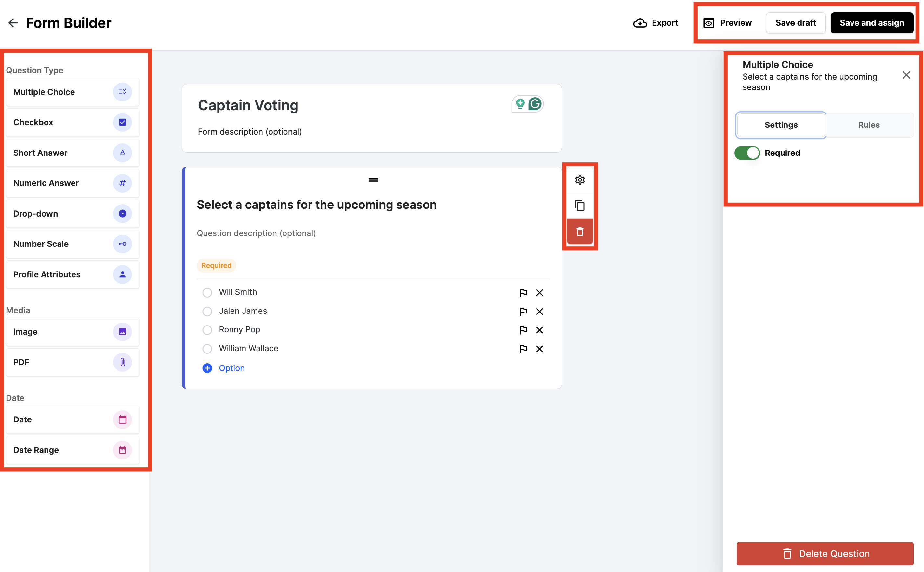
Task: Click the Export cloud icon
Action: coord(639,23)
